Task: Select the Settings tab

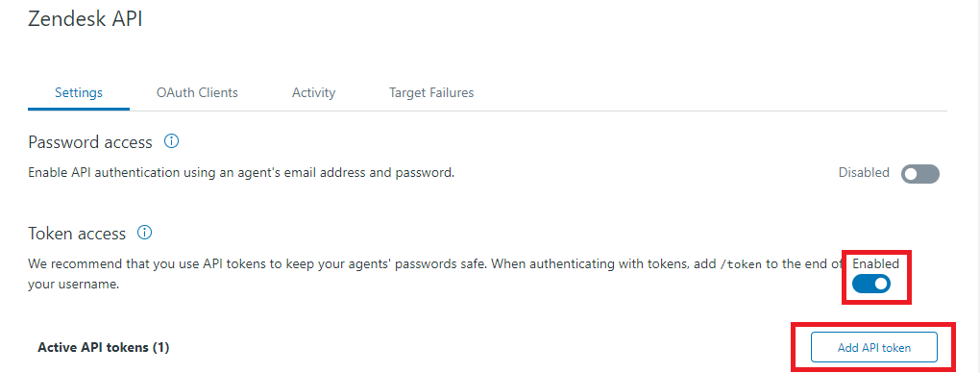Action: point(79,92)
